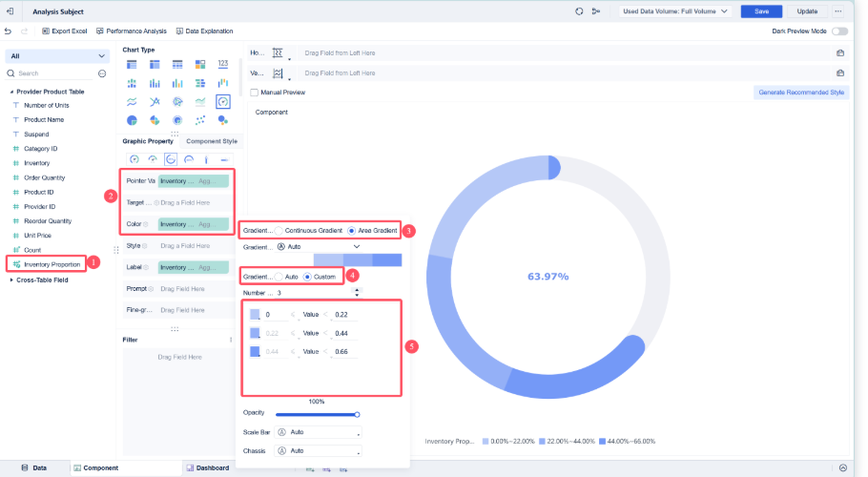Viewport: 868px width, 477px height.
Task: Click Generate Recommended Style button
Action: (x=800, y=93)
